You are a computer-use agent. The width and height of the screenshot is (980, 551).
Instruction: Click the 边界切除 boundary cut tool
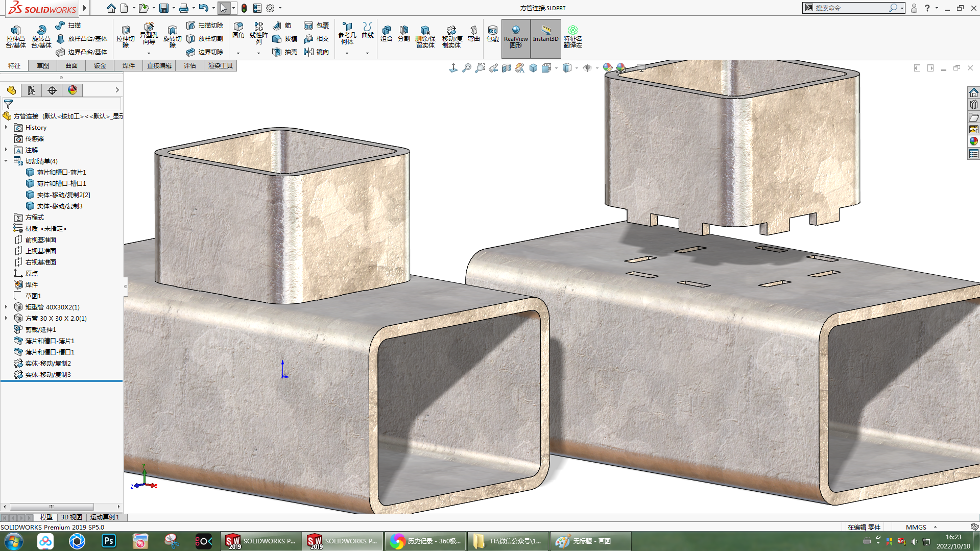205,52
